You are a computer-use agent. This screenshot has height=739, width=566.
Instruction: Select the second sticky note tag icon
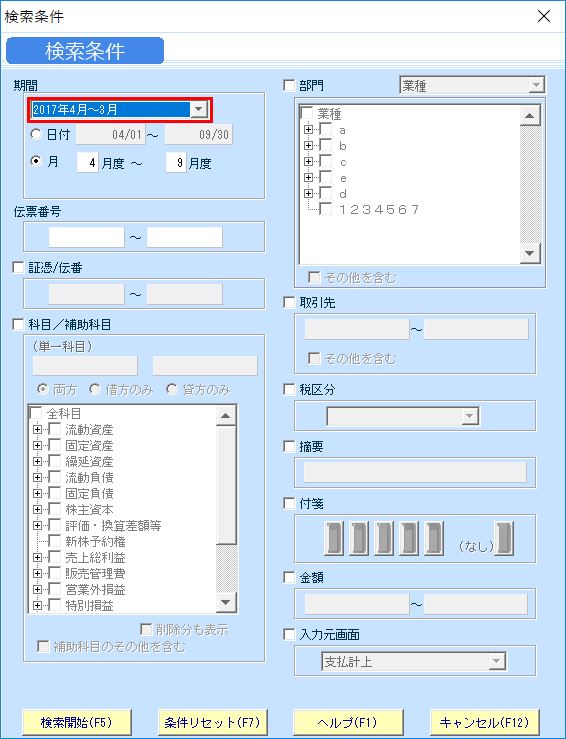click(x=359, y=538)
